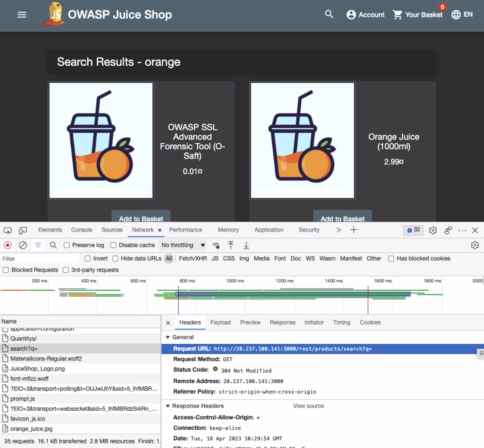This screenshot has height=448, width=484.
Task: Open the Juice Shop search magnifier
Action: 329,15
